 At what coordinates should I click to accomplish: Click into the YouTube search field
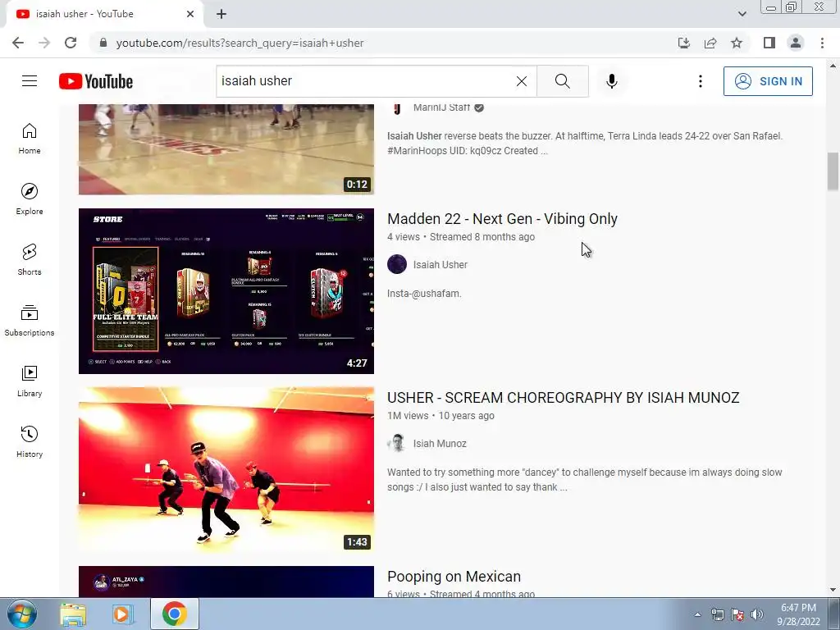[x=364, y=81]
